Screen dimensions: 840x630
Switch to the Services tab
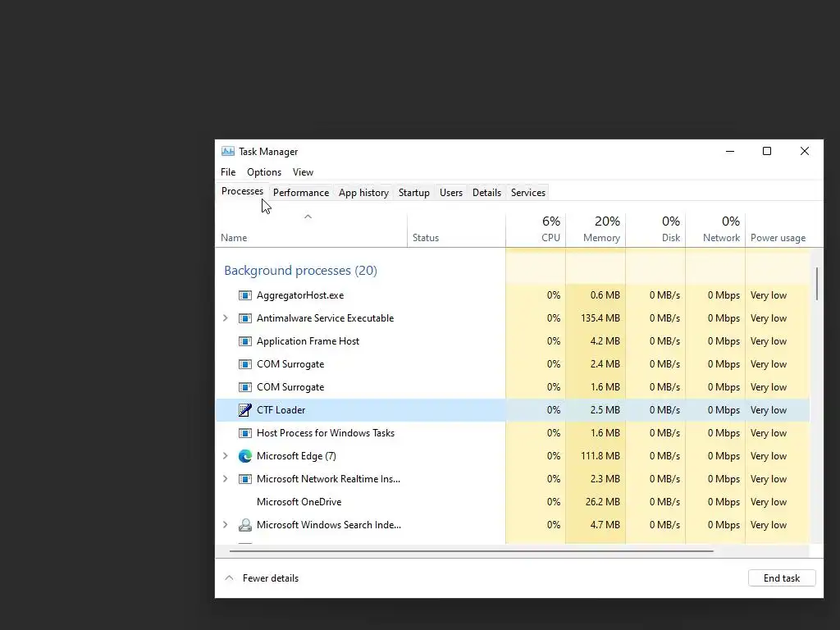[528, 192]
